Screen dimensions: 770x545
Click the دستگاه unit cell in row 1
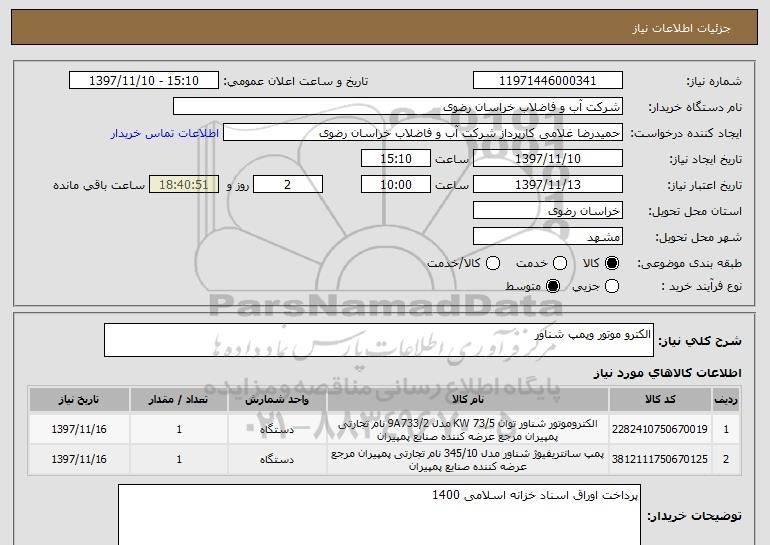point(277,430)
